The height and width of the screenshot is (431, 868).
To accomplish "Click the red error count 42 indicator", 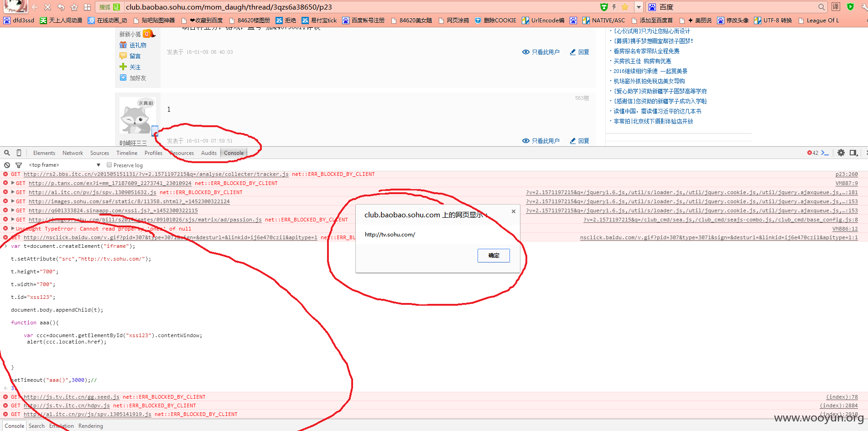I will tap(813, 153).
